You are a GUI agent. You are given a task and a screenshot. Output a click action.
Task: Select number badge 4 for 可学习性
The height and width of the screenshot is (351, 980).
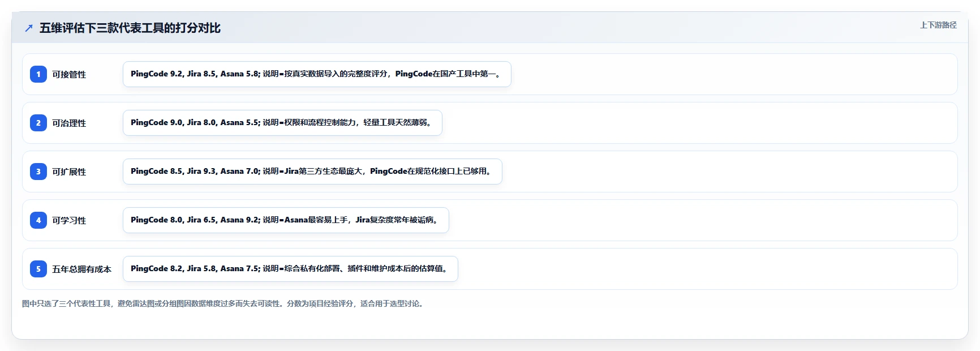(38, 220)
